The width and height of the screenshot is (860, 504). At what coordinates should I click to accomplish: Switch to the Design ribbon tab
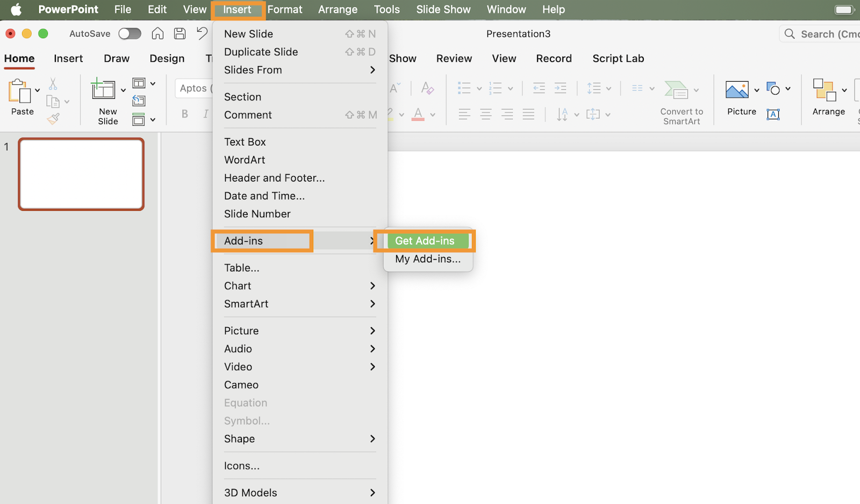pos(167,59)
